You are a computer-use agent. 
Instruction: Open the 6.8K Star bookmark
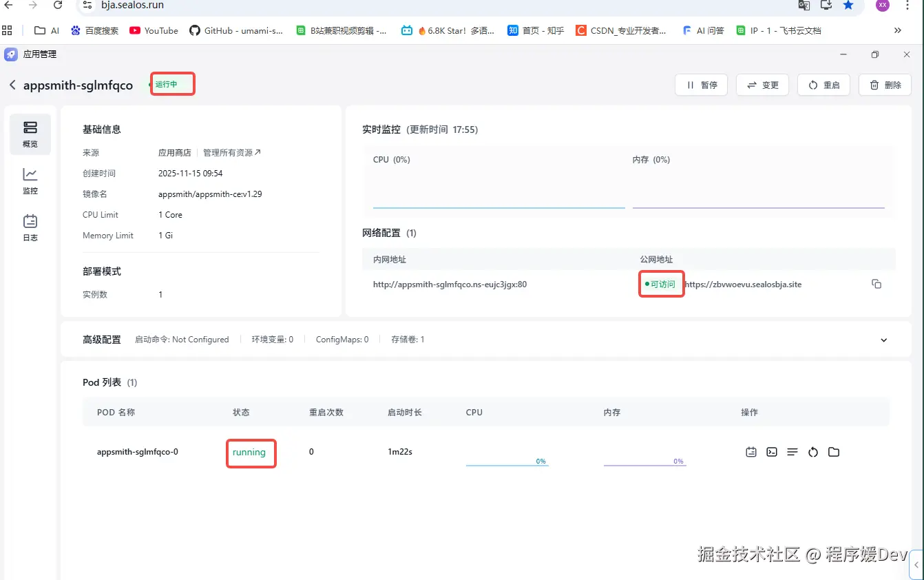pyautogui.click(x=448, y=30)
